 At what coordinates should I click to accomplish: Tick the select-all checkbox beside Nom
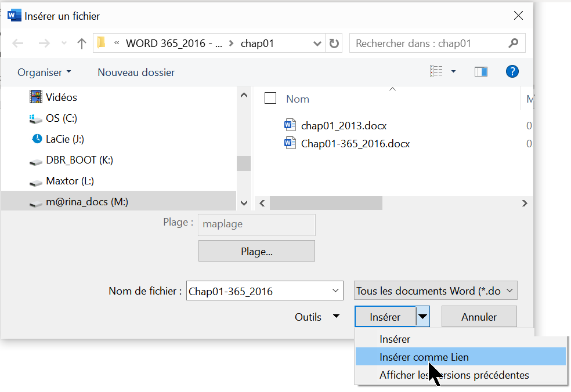click(x=270, y=99)
